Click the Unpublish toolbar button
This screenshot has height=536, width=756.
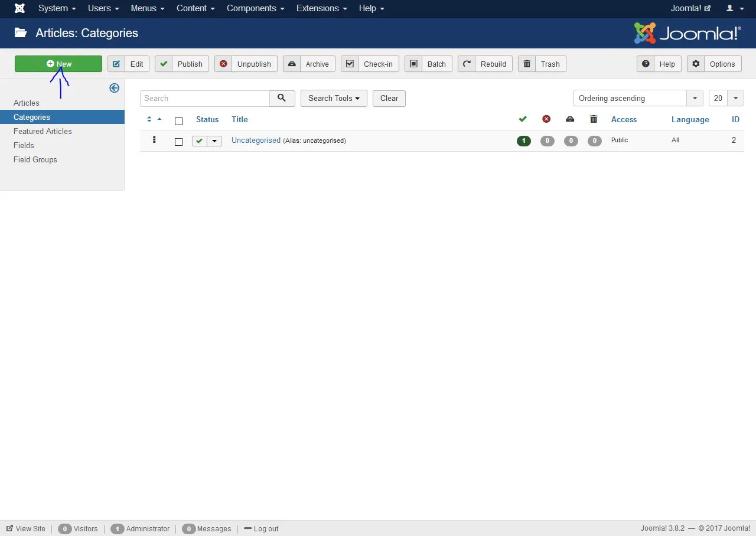coord(246,64)
